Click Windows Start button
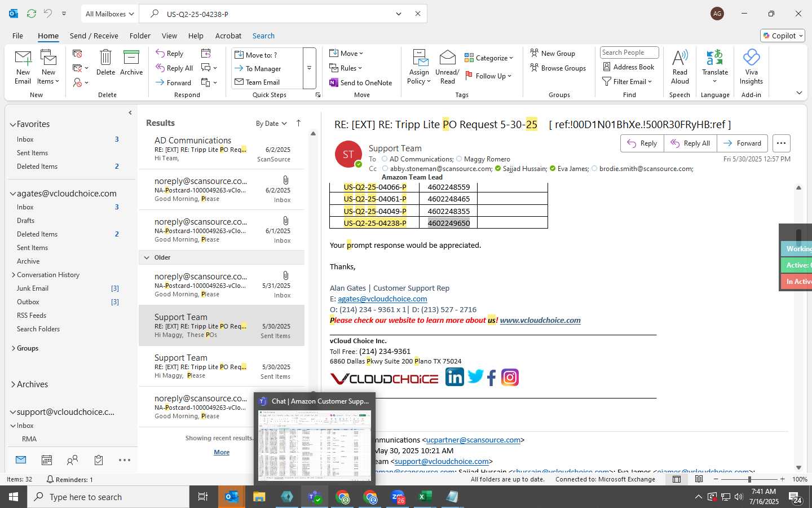Image resolution: width=812 pixels, height=508 pixels. 14,497
